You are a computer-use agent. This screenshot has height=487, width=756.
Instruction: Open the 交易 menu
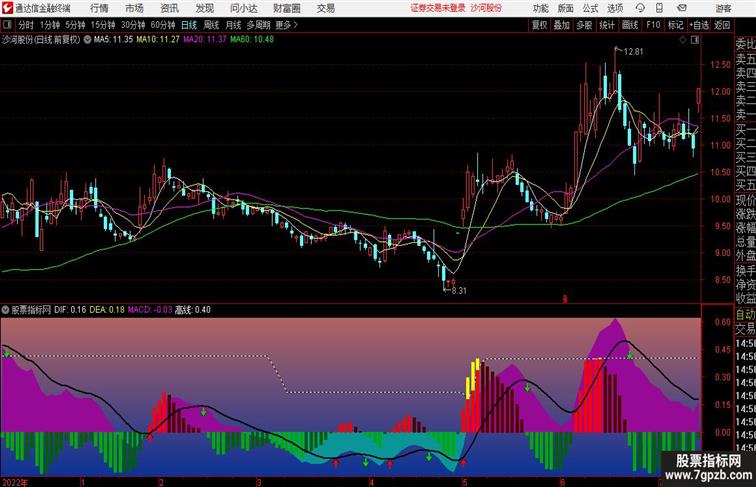325,8
